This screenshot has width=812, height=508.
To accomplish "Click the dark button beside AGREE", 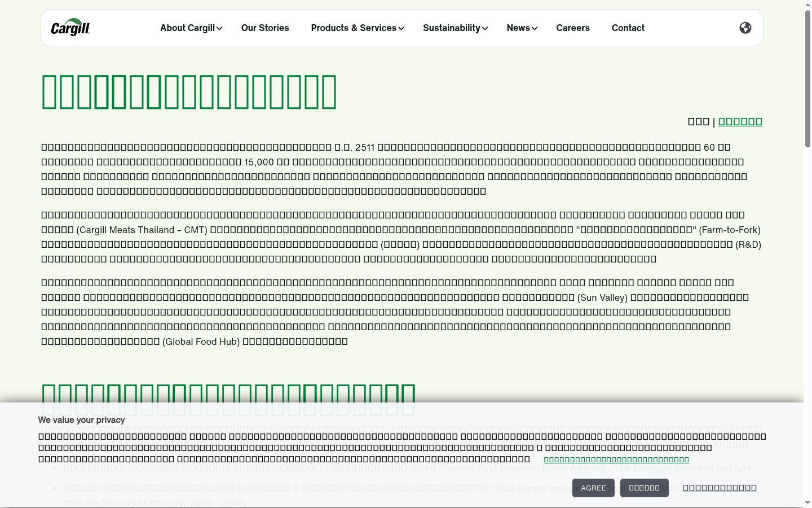I will [645, 488].
